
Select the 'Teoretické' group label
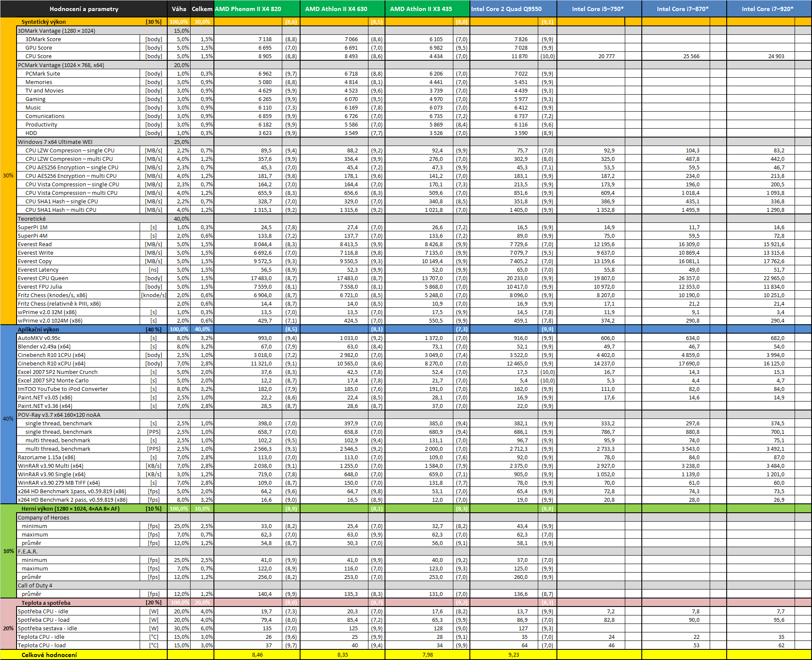[x=32, y=219]
